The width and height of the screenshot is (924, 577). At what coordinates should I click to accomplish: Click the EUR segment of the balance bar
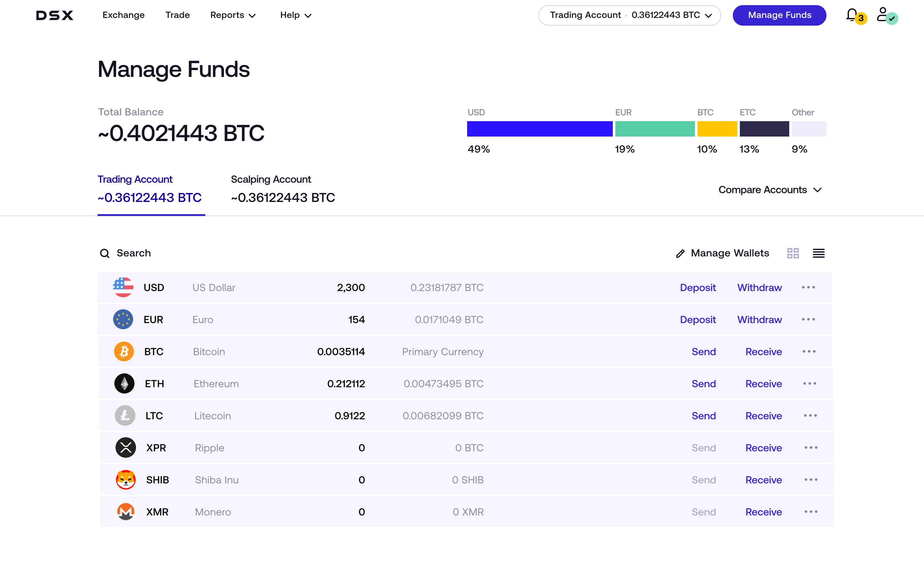pyautogui.click(x=654, y=129)
